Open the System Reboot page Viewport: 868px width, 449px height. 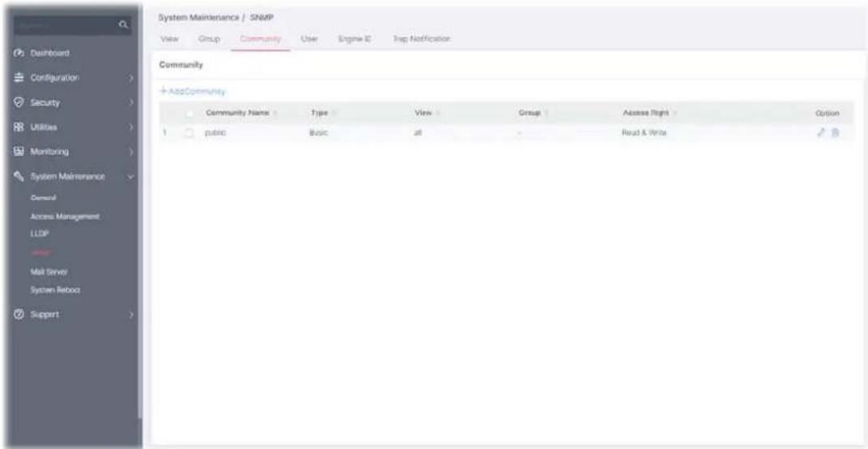pos(55,290)
